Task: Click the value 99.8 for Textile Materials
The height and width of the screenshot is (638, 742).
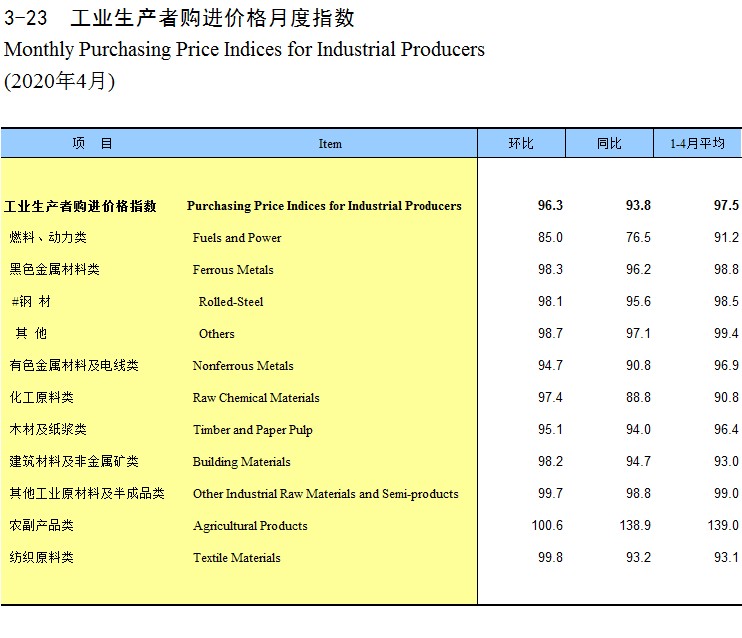Action: (550, 557)
